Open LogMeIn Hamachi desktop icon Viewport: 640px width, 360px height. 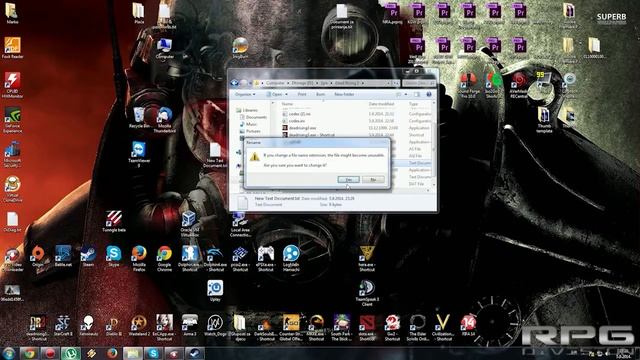coord(291,258)
